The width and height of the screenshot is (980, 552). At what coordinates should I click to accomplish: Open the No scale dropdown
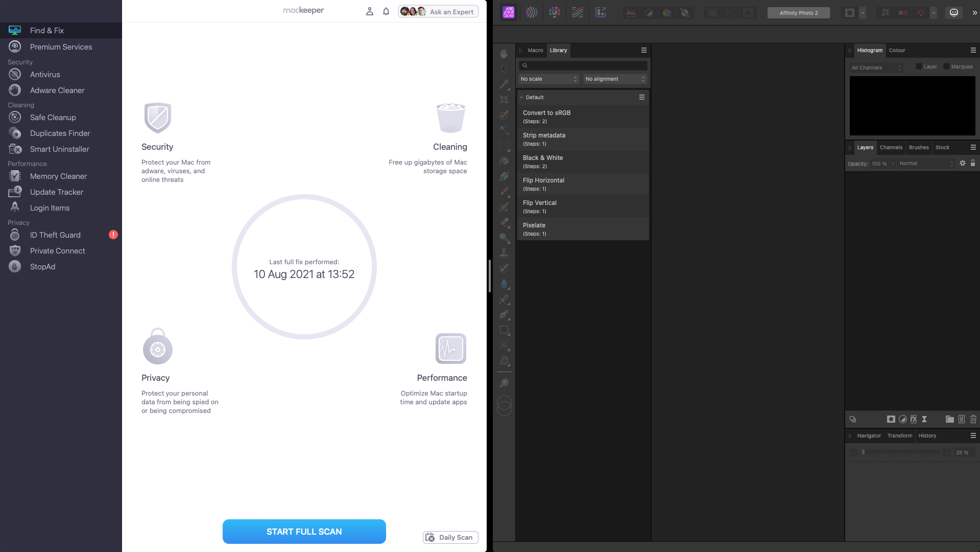[549, 79]
